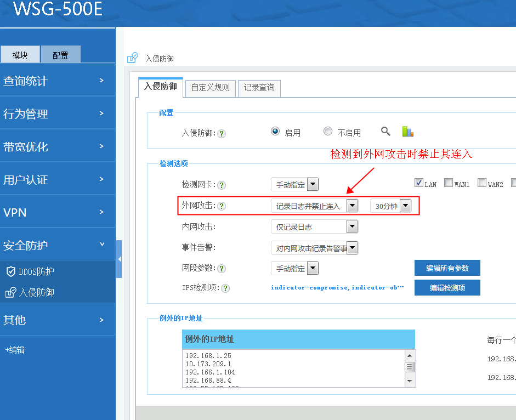Click the 编辑所有参数 button
The image size is (516, 420).
[447, 268]
